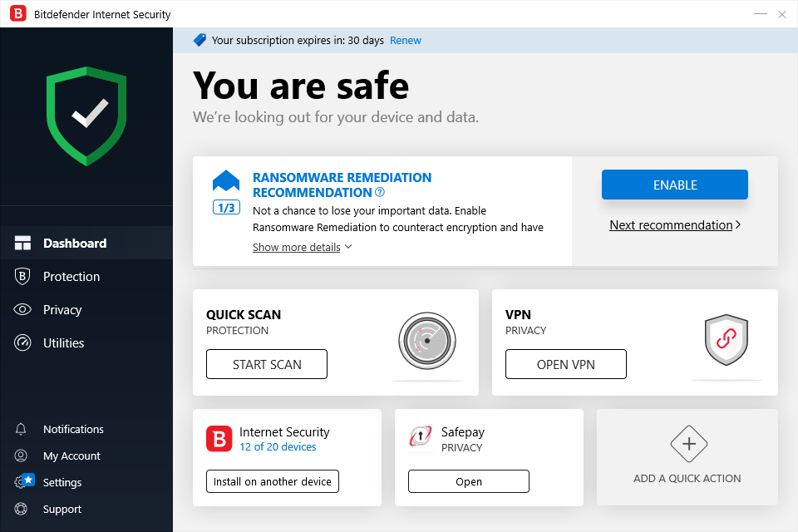Select Utilities in the sidebar
Screen dimensions: 798x532
pyautogui.click(x=64, y=343)
